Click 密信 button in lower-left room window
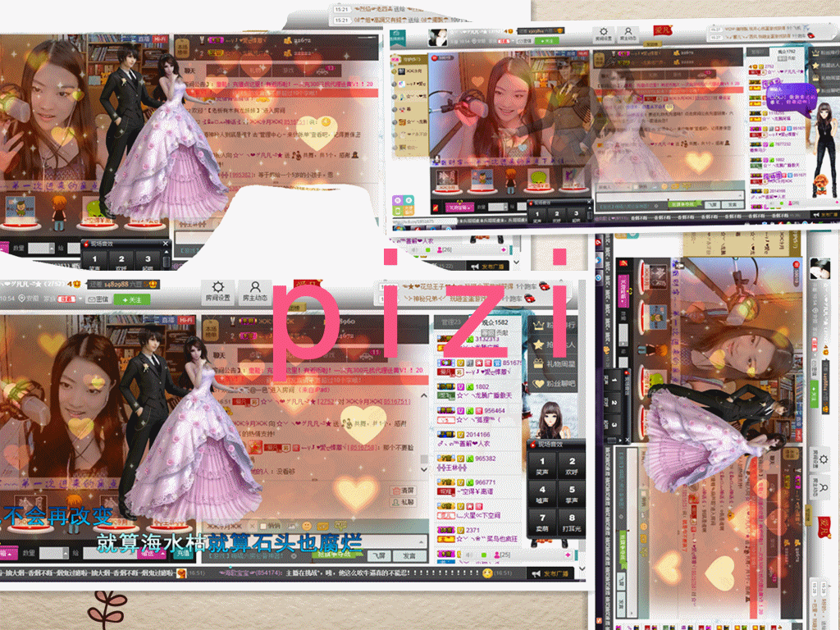The height and width of the screenshot is (630, 840). click(98, 299)
